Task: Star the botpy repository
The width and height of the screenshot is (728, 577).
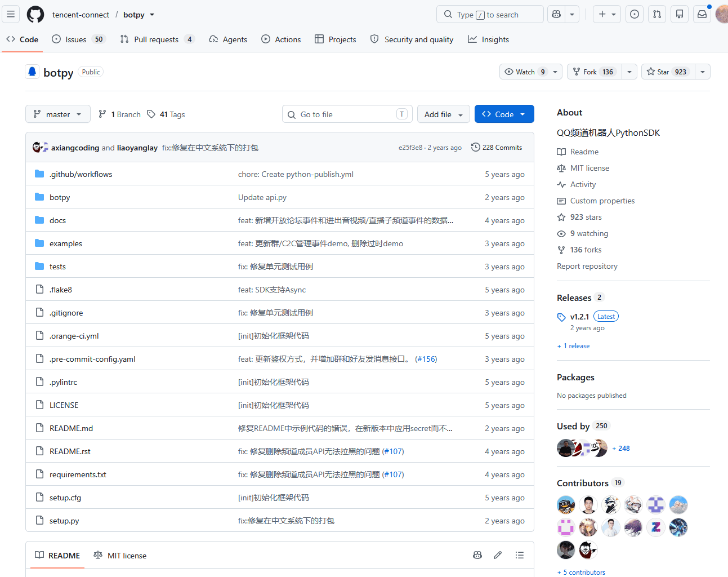Action: point(668,72)
